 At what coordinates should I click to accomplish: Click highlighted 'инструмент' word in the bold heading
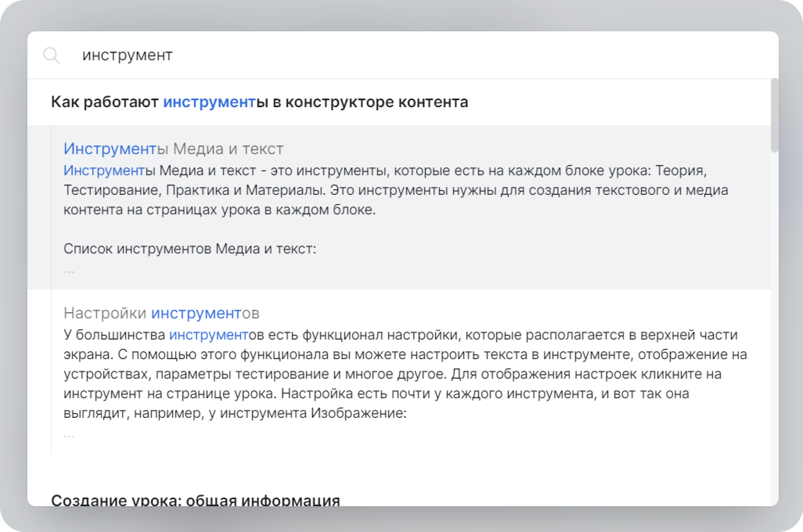pyautogui.click(x=209, y=102)
